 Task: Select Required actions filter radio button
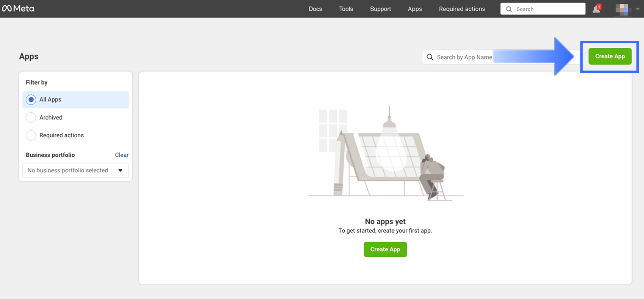pyautogui.click(x=31, y=135)
